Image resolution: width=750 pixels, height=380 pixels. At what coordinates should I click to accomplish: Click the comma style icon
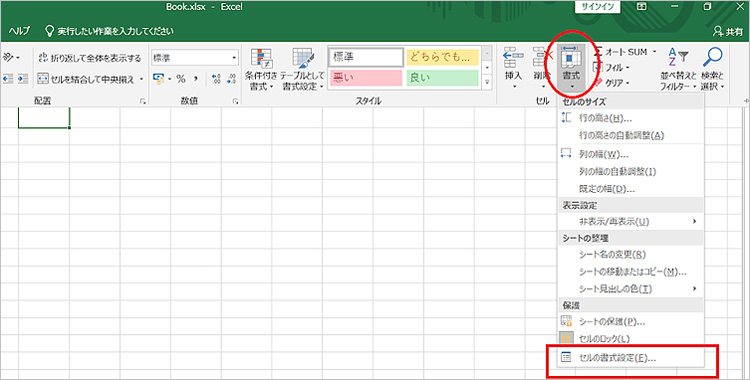[195, 79]
